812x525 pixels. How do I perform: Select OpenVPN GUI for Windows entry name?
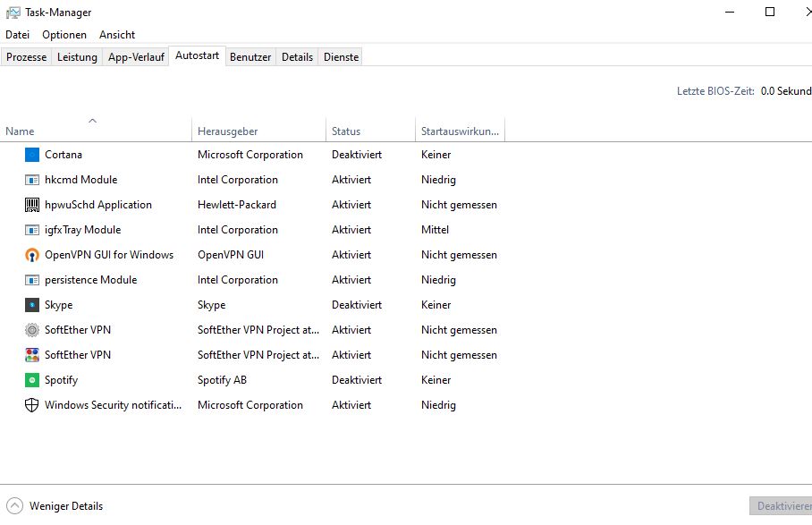pos(109,255)
